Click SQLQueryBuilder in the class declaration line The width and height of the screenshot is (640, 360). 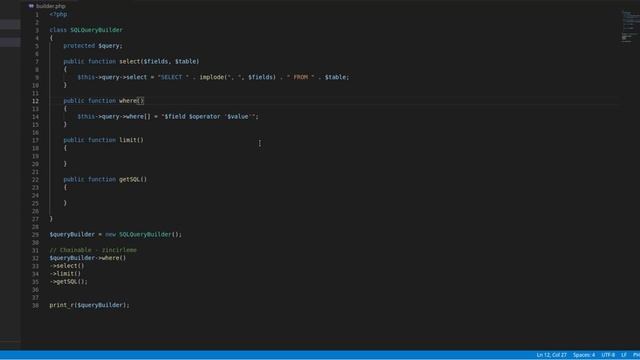96,30
